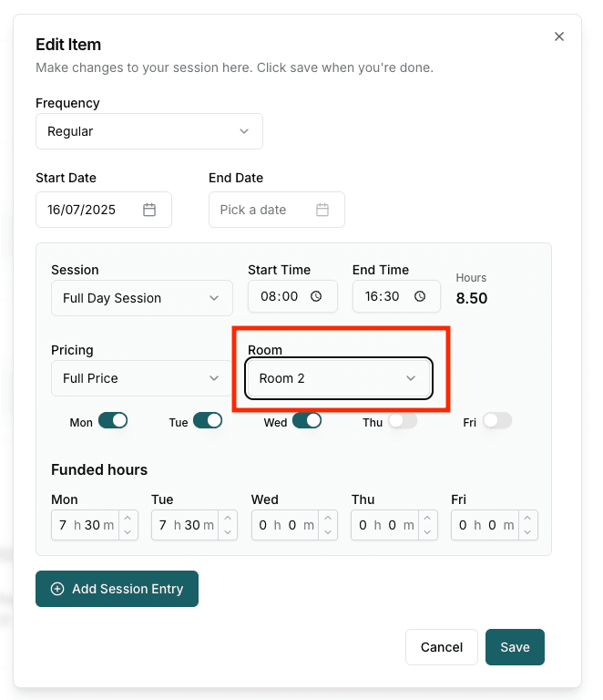The image size is (603, 700).
Task: Increase Friday funded hours stepper
Action: 528,519
